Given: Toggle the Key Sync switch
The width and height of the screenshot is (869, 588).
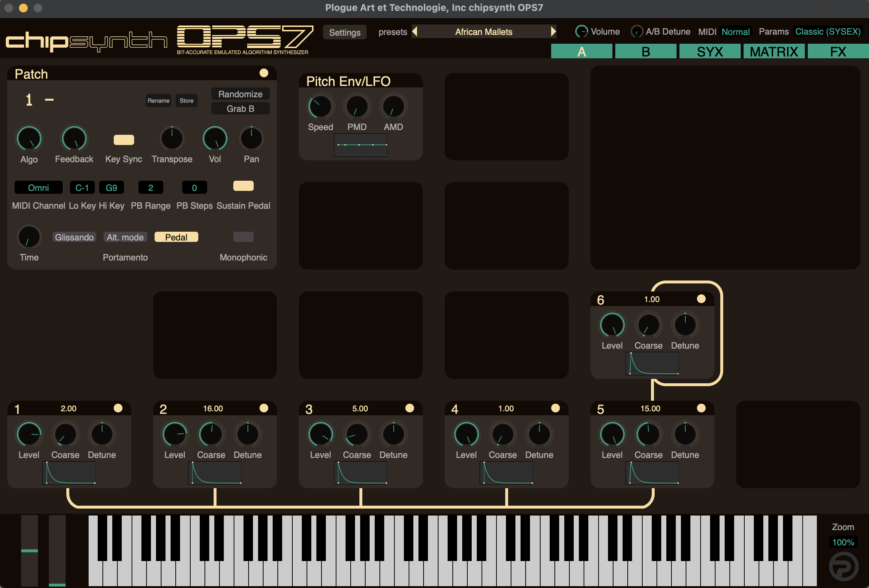Looking at the screenshot, I should [x=124, y=140].
